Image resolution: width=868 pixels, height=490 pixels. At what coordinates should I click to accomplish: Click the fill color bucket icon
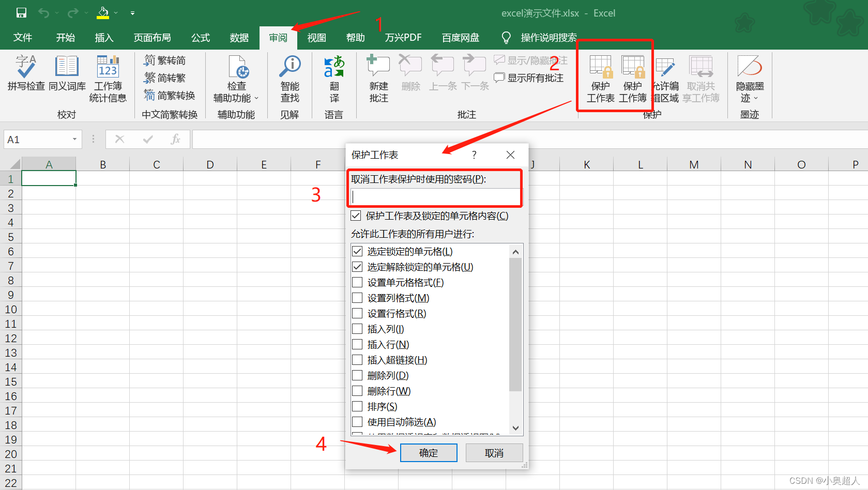(103, 13)
